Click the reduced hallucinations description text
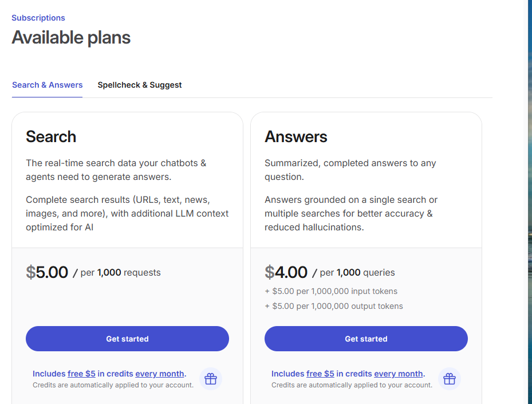 (314, 227)
